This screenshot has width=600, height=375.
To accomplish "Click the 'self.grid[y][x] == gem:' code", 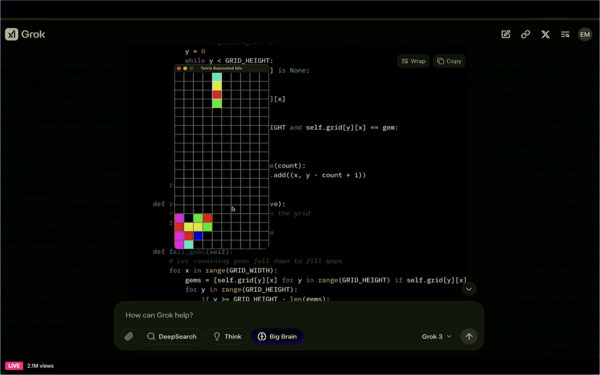I will click(x=352, y=128).
